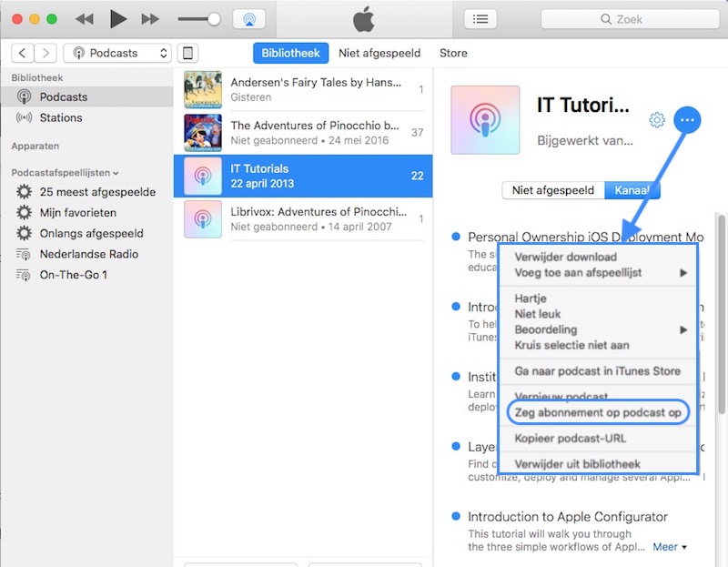Select Niet afgespeeld segment in detail pane
The height and width of the screenshot is (567, 728).
[x=553, y=190]
